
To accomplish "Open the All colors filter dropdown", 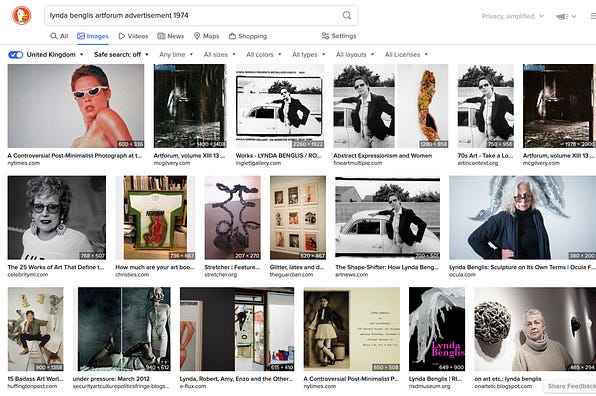I will (x=264, y=55).
